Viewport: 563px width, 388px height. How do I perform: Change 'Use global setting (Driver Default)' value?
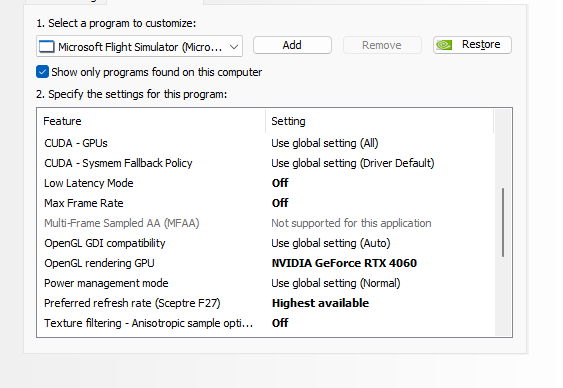coord(353,163)
